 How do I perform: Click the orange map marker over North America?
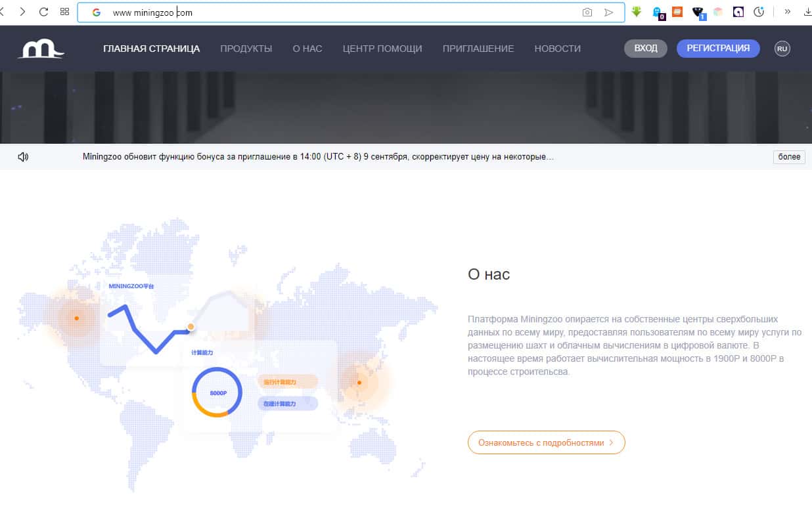[76, 318]
